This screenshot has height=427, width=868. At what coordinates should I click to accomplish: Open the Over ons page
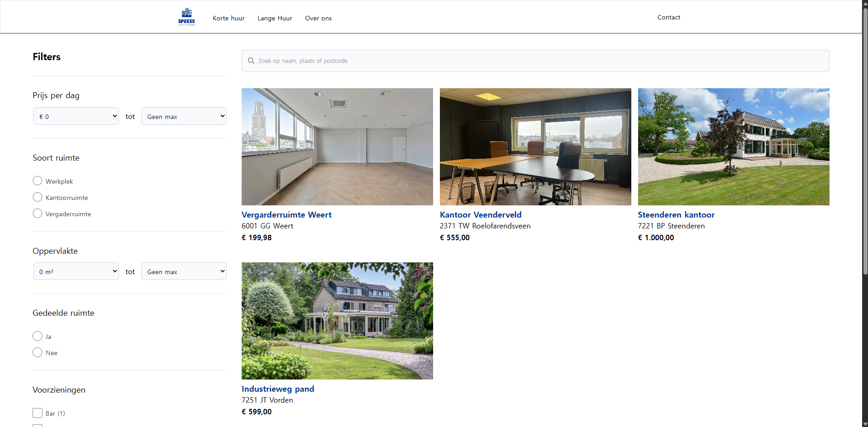(318, 18)
